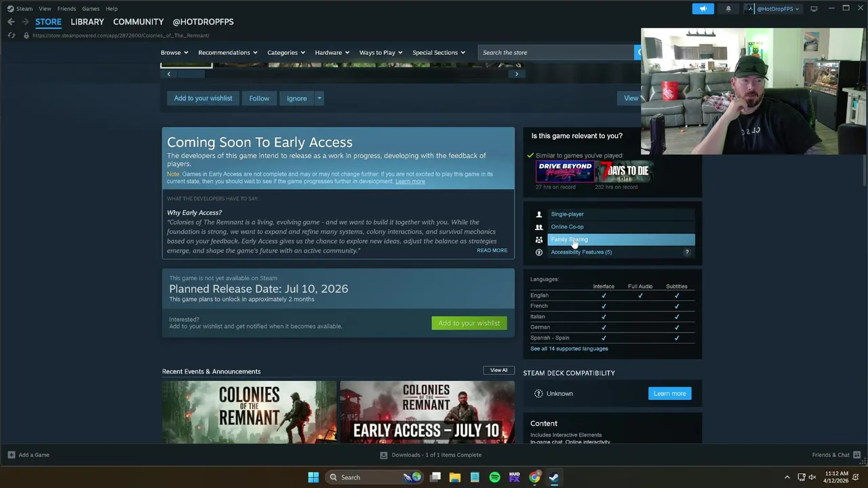Click the user avatar beside @HotDropFPS

(x=750, y=9)
